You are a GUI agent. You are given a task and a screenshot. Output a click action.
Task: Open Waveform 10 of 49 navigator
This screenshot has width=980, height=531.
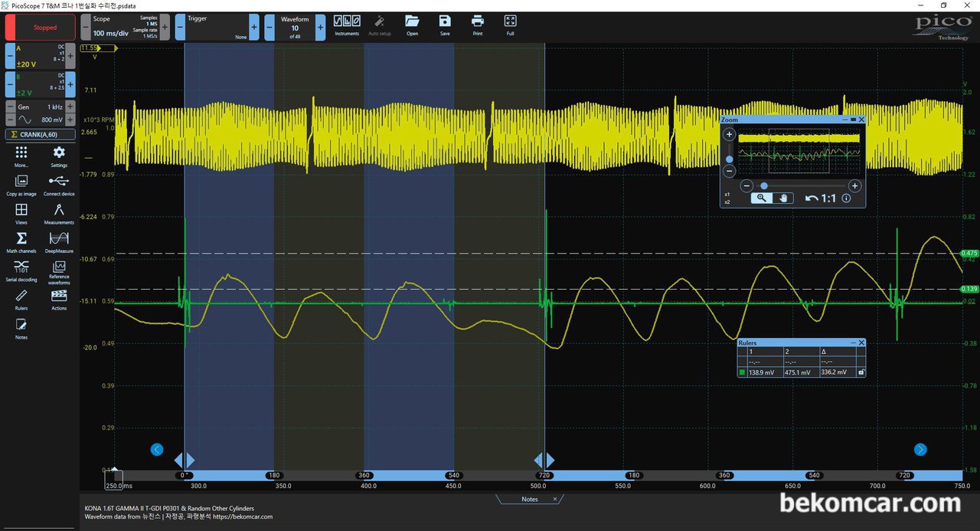pyautogui.click(x=295, y=28)
